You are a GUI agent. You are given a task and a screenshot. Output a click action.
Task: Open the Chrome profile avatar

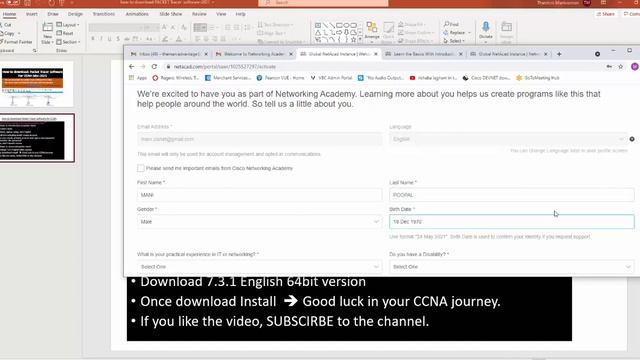point(635,67)
